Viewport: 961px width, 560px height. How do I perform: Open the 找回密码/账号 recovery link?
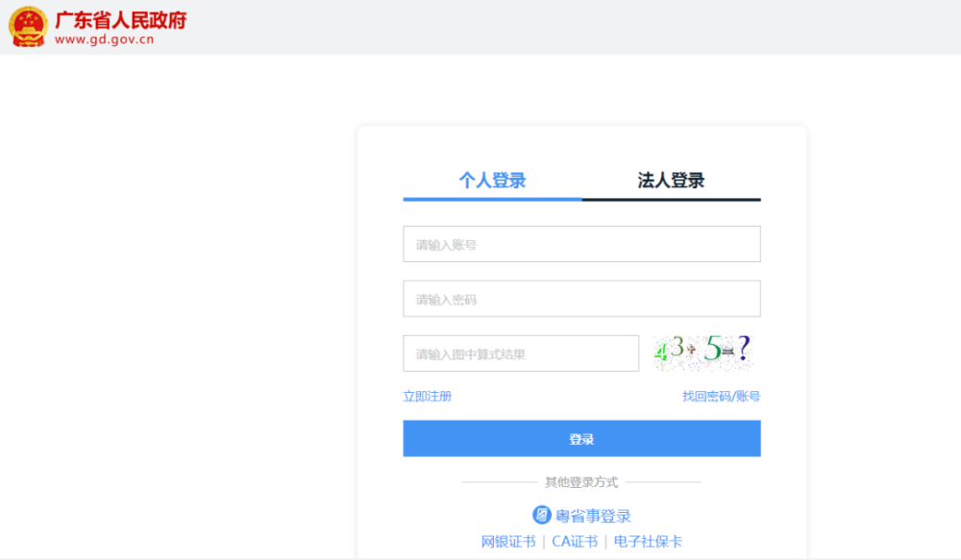coord(722,397)
